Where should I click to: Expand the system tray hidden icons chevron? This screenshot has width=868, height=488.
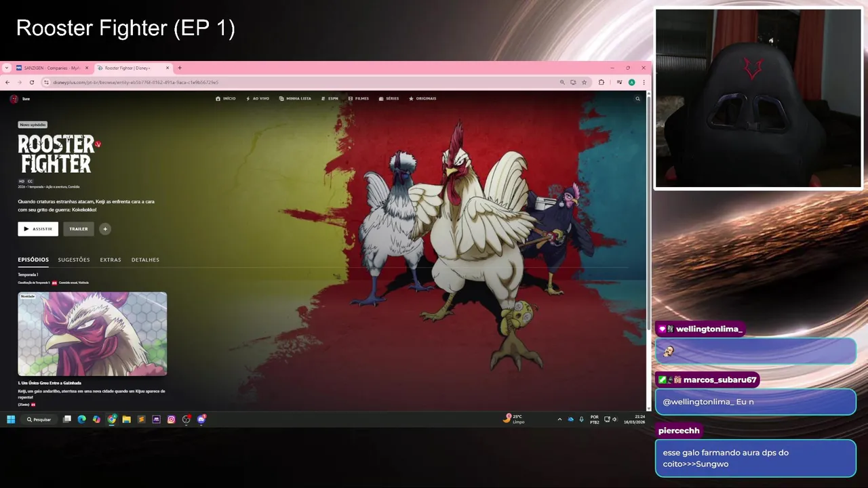559,420
